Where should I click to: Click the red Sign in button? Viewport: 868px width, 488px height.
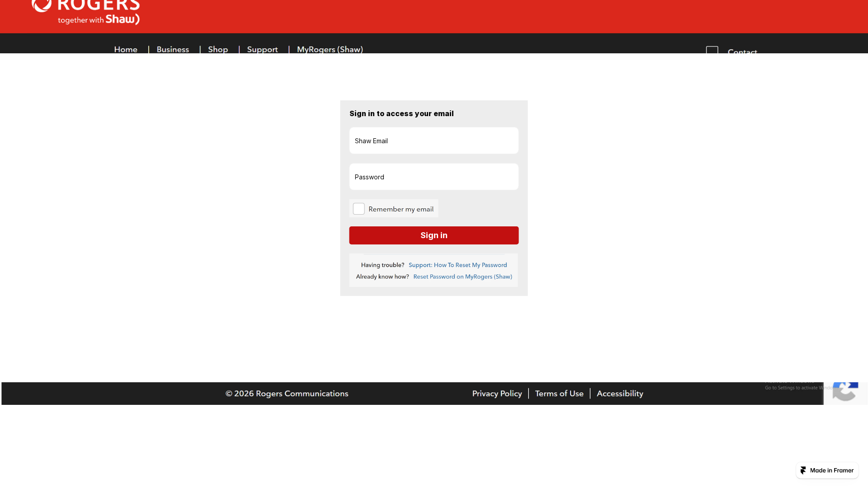click(x=434, y=235)
